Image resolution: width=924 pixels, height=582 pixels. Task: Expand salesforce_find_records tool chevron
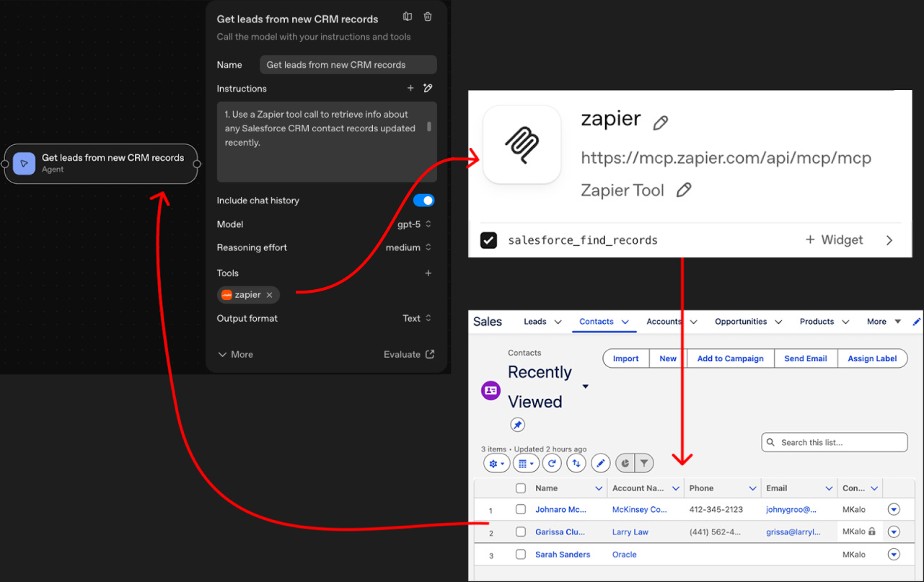889,240
